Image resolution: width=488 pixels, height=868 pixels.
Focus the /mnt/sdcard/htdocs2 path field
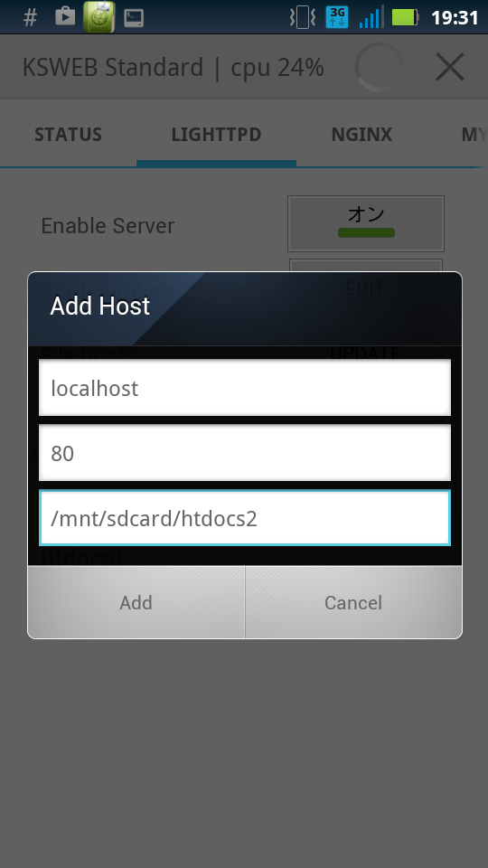245,518
